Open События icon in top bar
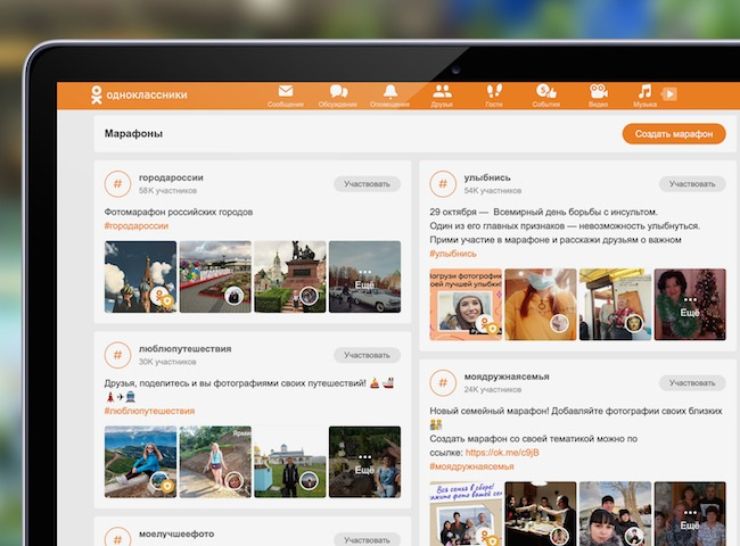Viewport: 740px width, 546px height. (546, 91)
